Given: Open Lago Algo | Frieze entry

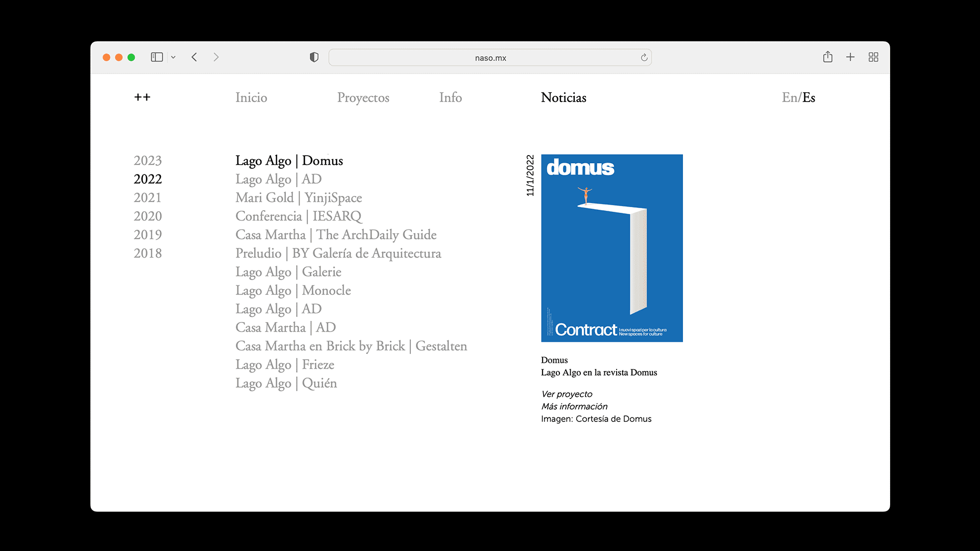Looking at the screenshot, I should click(285, 365).
